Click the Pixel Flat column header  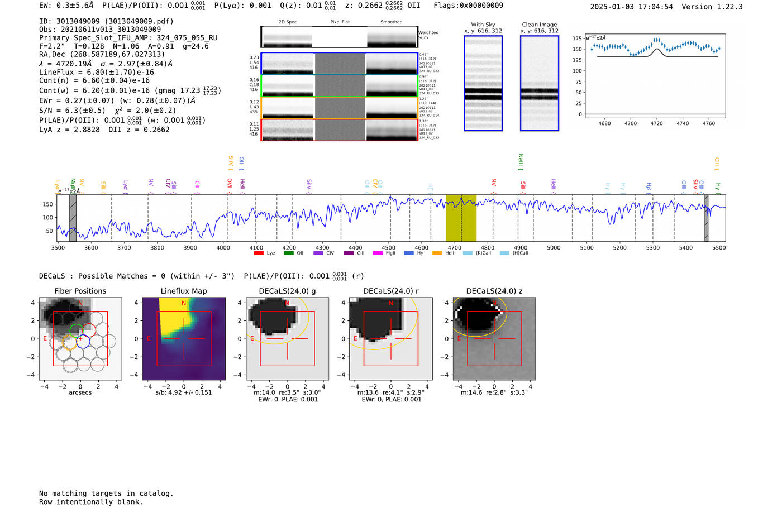click(x=340, y=22)
